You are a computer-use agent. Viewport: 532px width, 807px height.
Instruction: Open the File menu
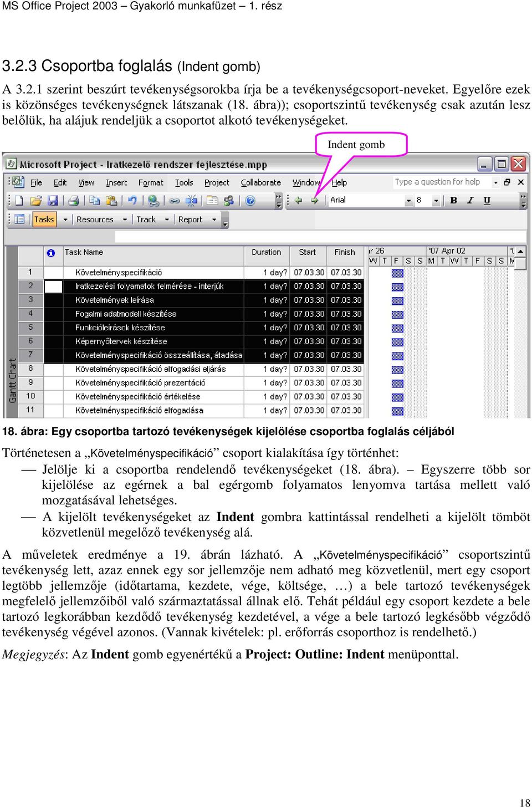(x=36, y=182)
